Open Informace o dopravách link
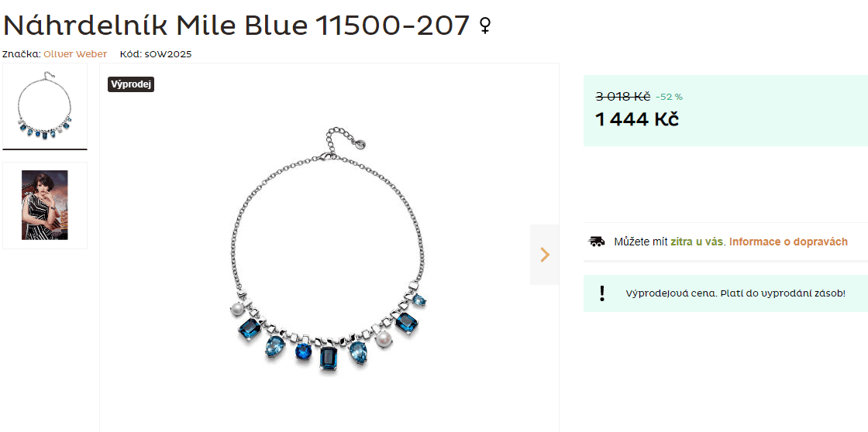 [x=788, y=242]
